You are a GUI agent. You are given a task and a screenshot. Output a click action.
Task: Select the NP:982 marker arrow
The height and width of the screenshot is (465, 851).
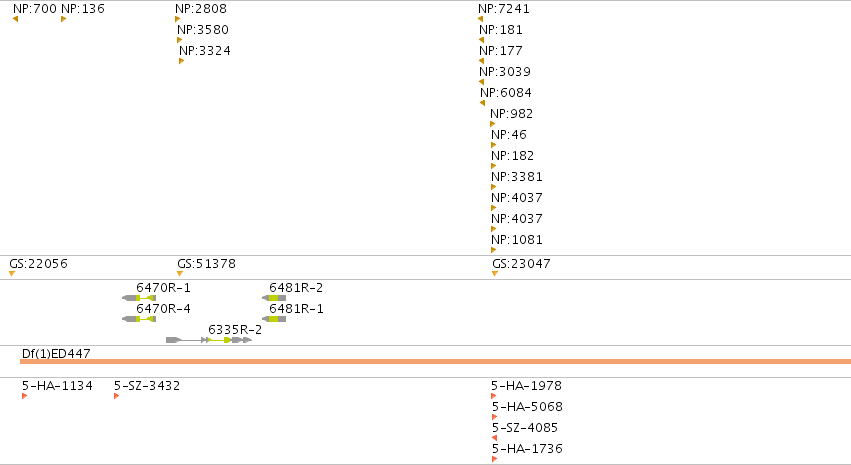click(493, 124)
